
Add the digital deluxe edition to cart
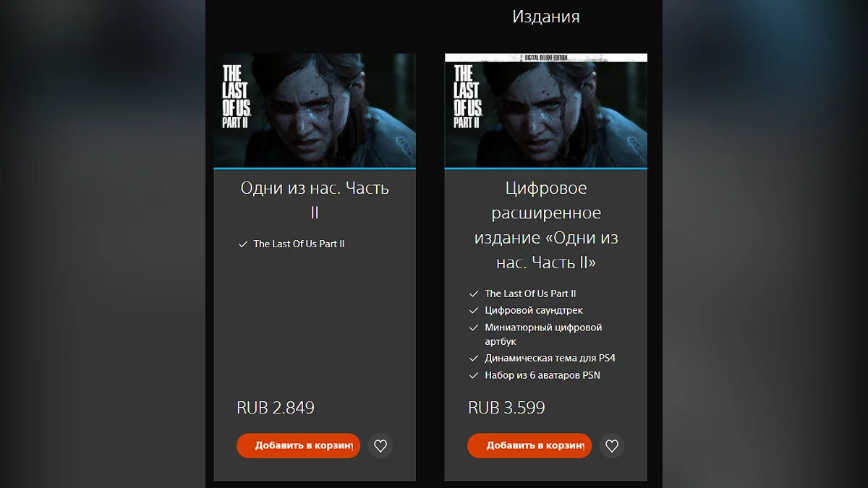[529, 445]
